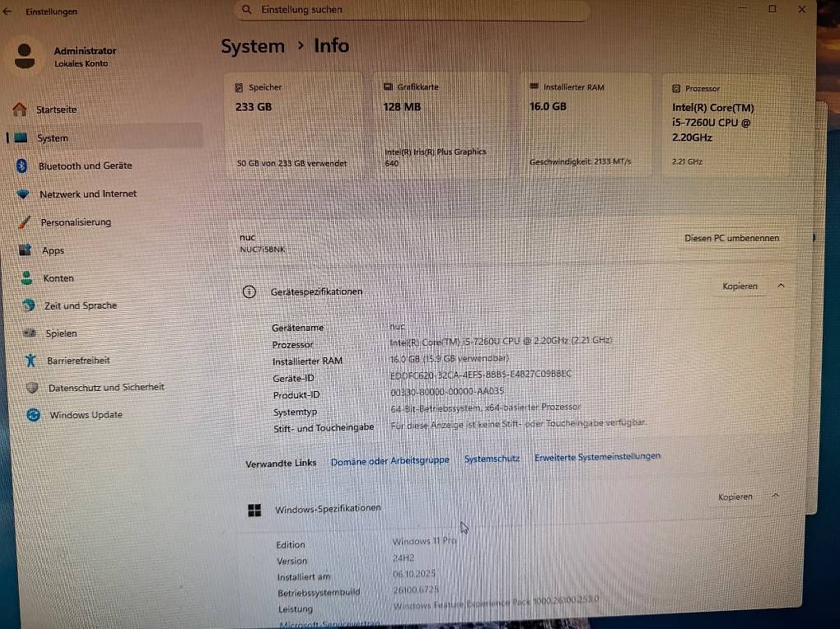
Task: Click the Geräte-ID value
Action: tap(481, 375)
